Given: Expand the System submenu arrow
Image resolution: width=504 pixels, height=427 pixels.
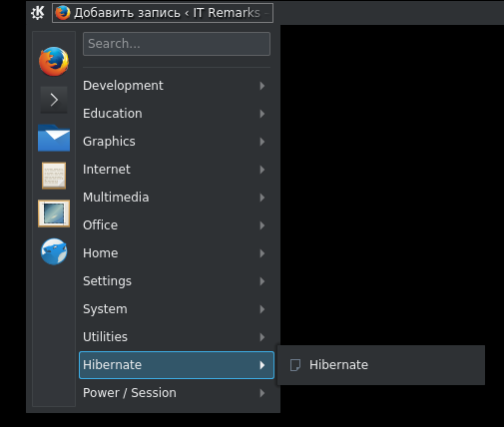Looking at the screenshot, I should tap(262, 309).
